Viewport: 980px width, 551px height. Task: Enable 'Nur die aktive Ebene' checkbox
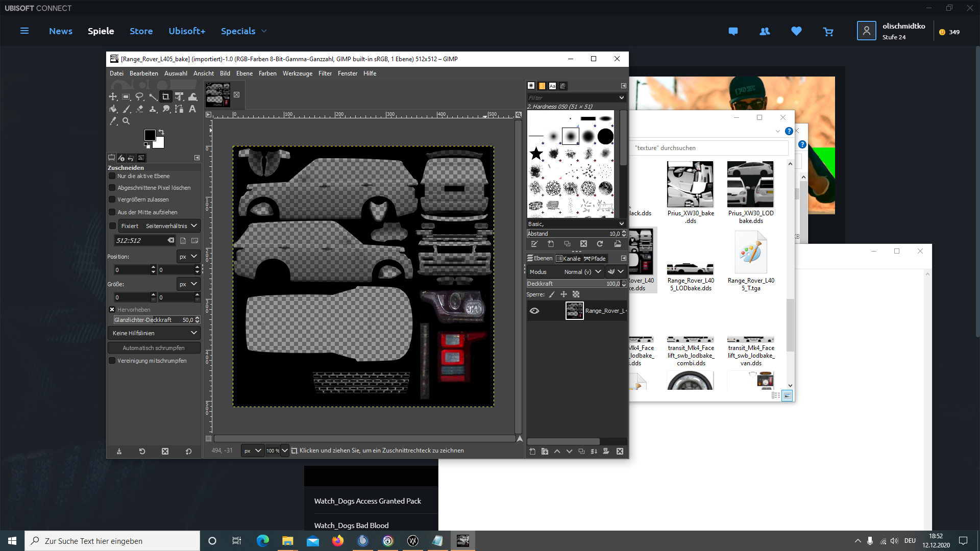[112, 176]
